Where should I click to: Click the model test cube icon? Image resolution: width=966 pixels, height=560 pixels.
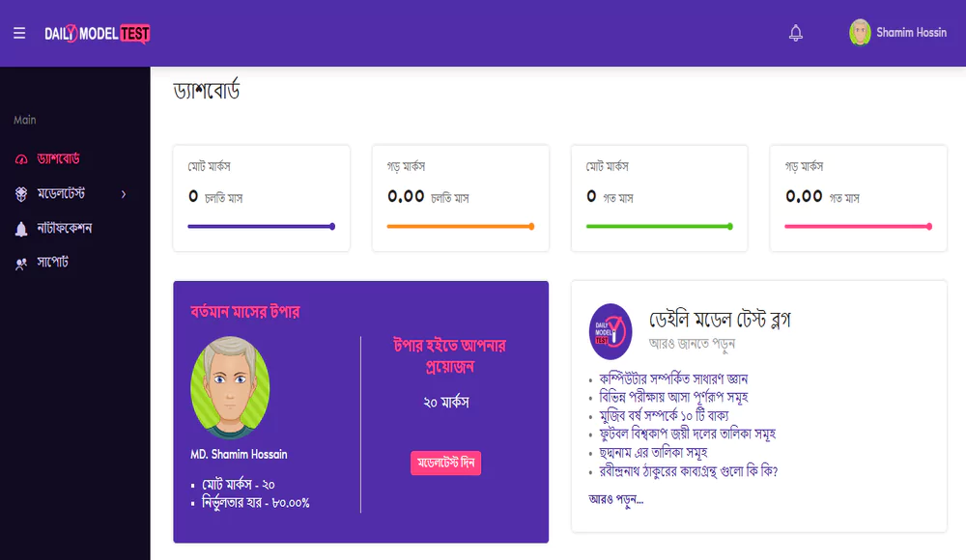[21, 194]
